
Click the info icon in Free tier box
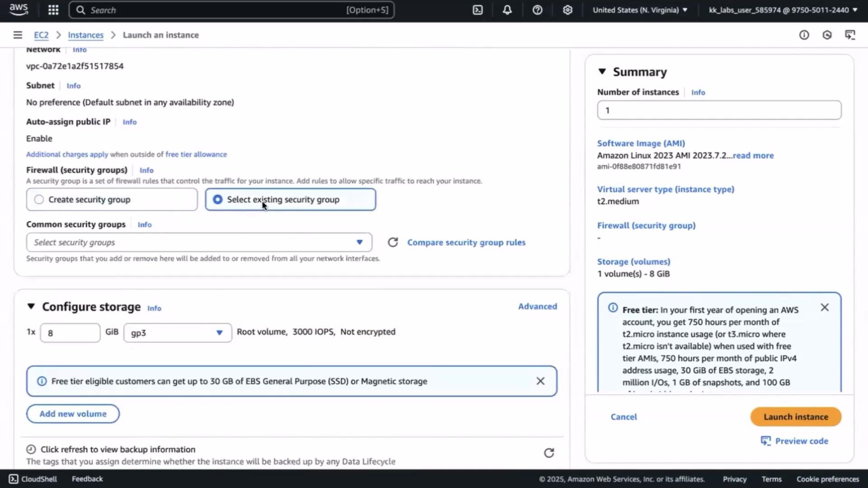pyautogui.click(x=613, y=308)
